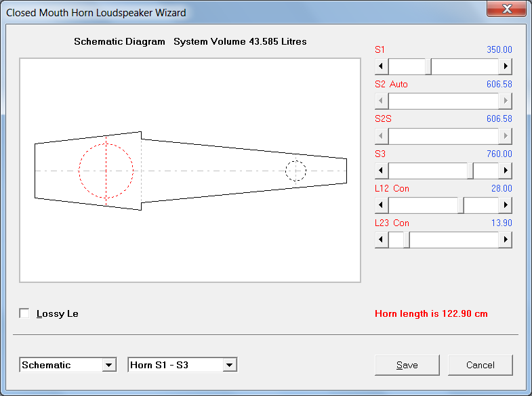Click the S2S left scroll arrow

click(x=382, y=136)
